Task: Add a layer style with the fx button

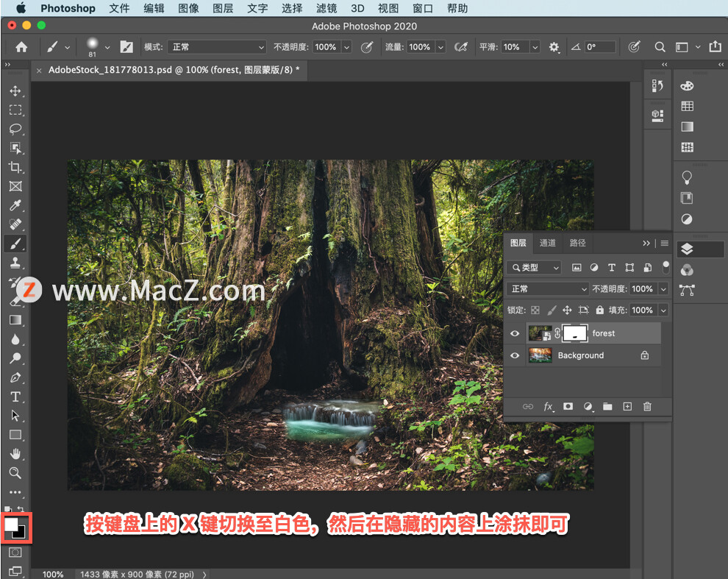Action: coord(549,407)
